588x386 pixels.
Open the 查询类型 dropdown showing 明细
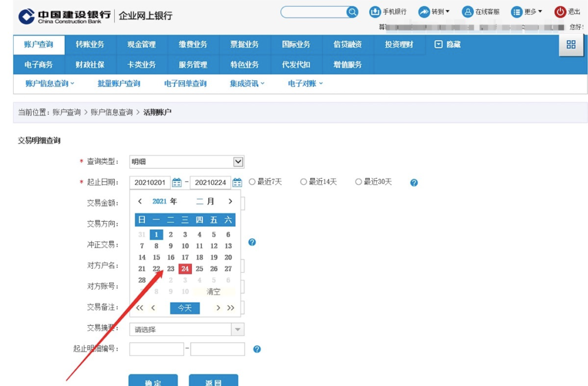click(187, 161)
